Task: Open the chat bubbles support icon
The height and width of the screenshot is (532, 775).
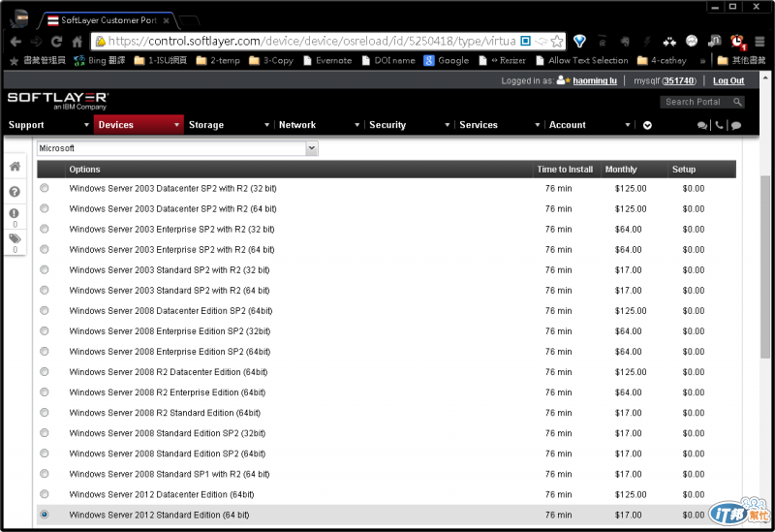Action: click(701, 126)
